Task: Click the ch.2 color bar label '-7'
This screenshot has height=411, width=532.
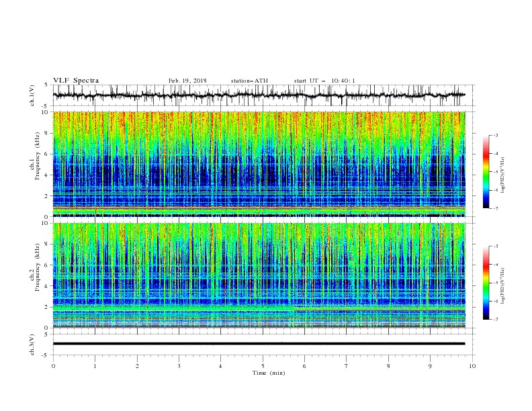Action: coord(495,320)
